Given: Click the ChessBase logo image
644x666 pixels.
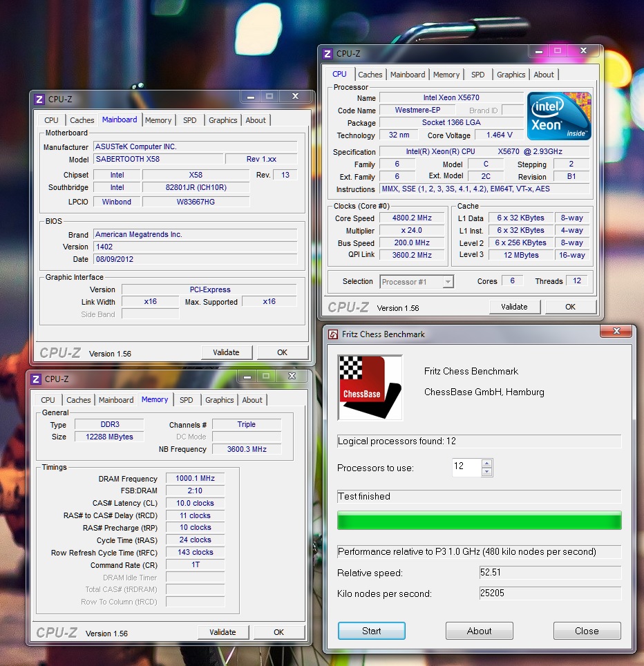Looking at the screenshot, I should point(370,388).
